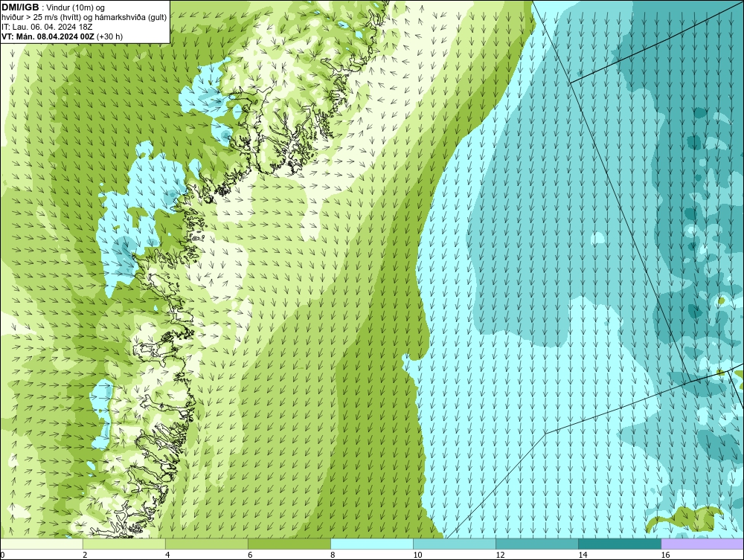Viewport: 744px width, 560px height.
Task: Click the purple swatch above 16 m/s
Action: [702, 544]
